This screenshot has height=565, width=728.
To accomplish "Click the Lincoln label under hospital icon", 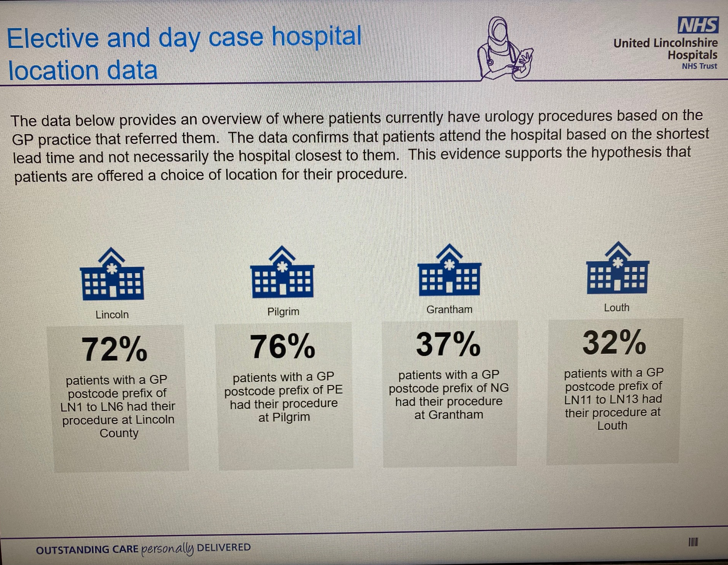I will [x=112, y=315].
